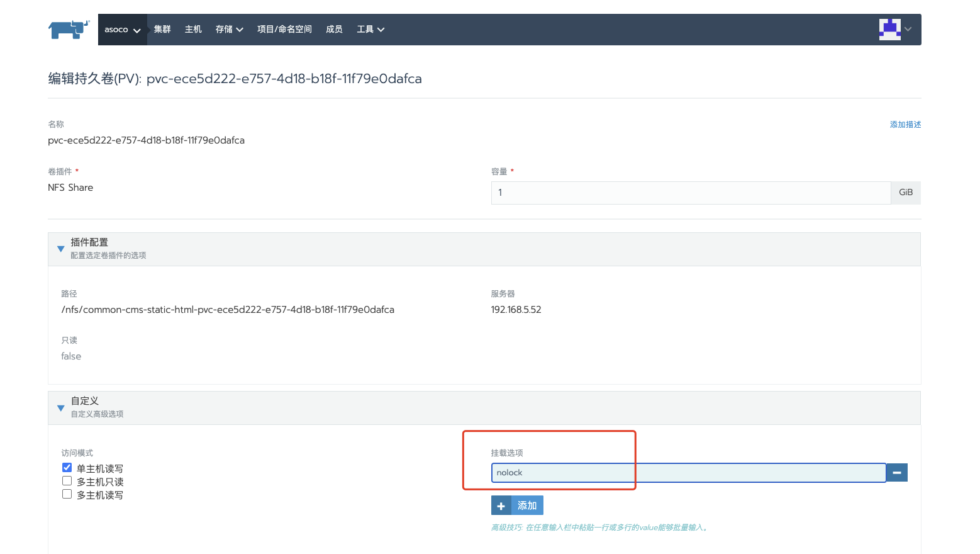980x554 pixels.
Task: Focus the 容量 input field
Action: point(691,193)
